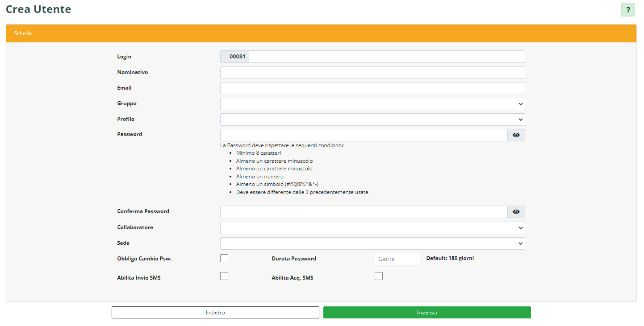Open the help question mark button

point(627,10)
